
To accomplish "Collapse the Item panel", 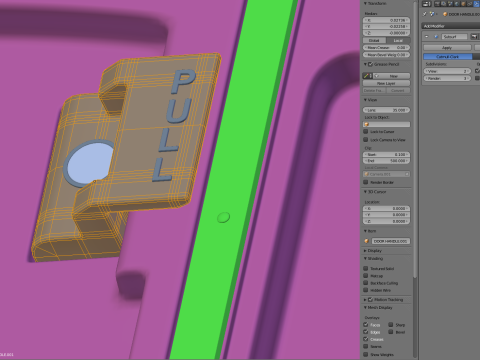I will (x=365, y=231).
